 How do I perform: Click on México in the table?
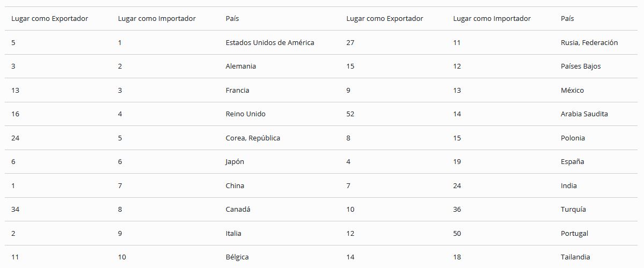572,90
